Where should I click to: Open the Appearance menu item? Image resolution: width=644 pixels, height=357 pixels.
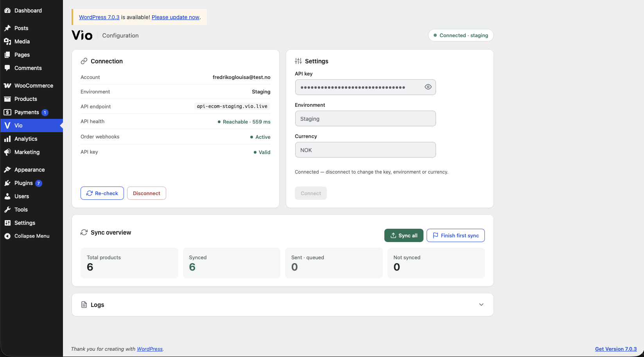31,170
